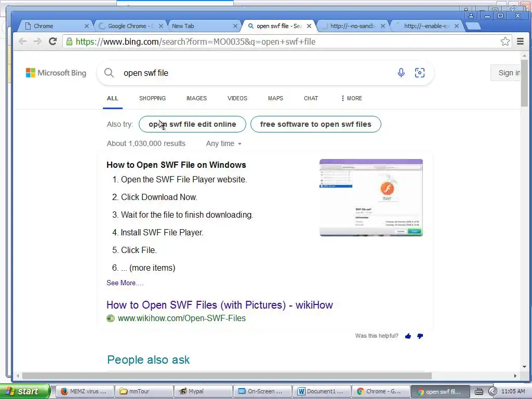This screenshot has width=532, height=399.
Task: Open the MORE search categories menu
Action: pyautogui.click(x=352, y=98)
